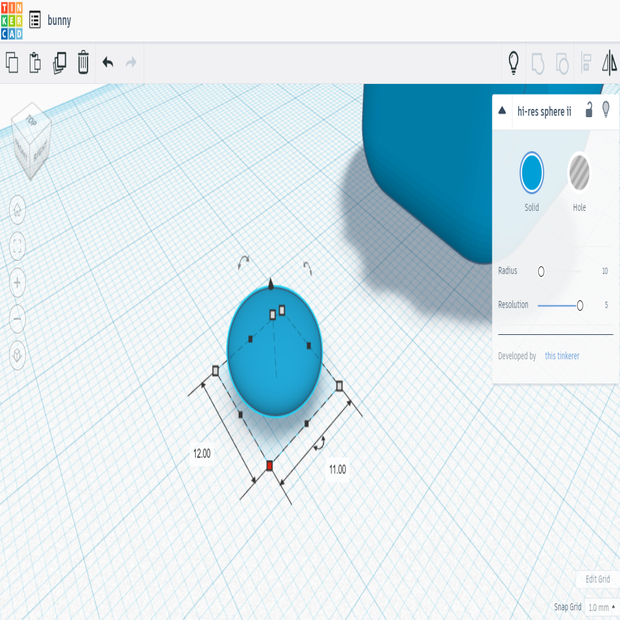620x620 pixels.
Task: Collapse the hi-res sphere ii panel
Action: tap(503, 111)
